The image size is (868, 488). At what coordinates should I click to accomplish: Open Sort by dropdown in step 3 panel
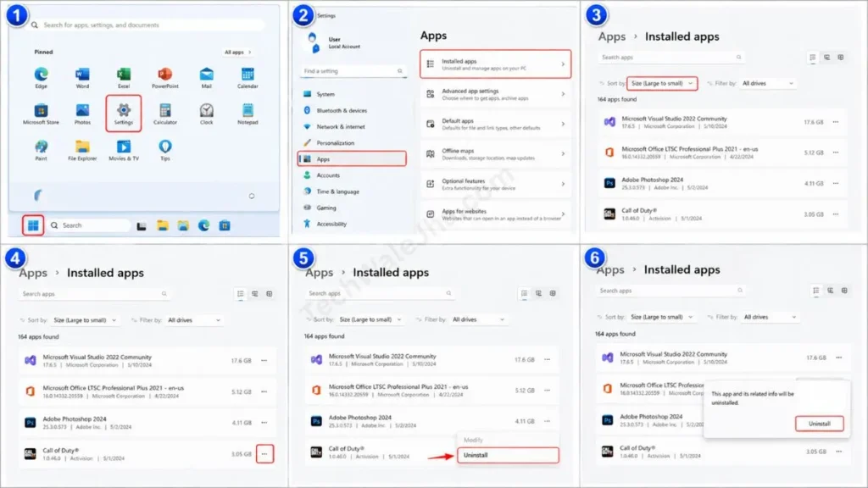click(x=662, y=84)
